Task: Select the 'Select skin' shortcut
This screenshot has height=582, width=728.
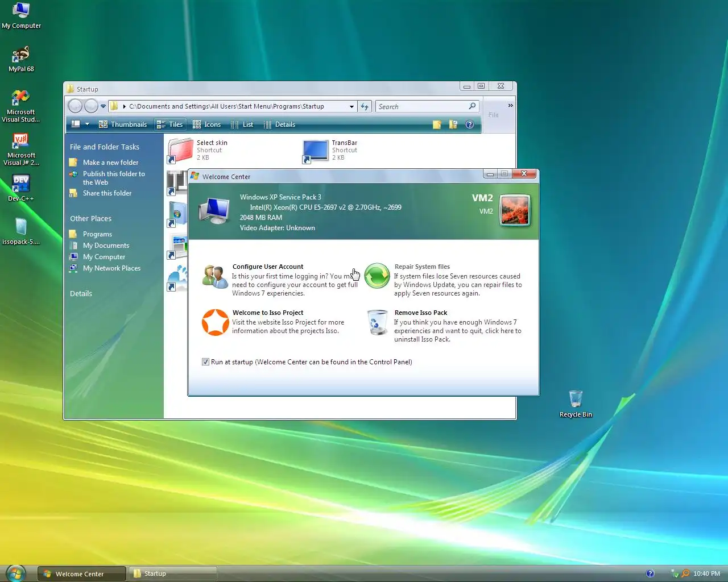Action: 198,150
